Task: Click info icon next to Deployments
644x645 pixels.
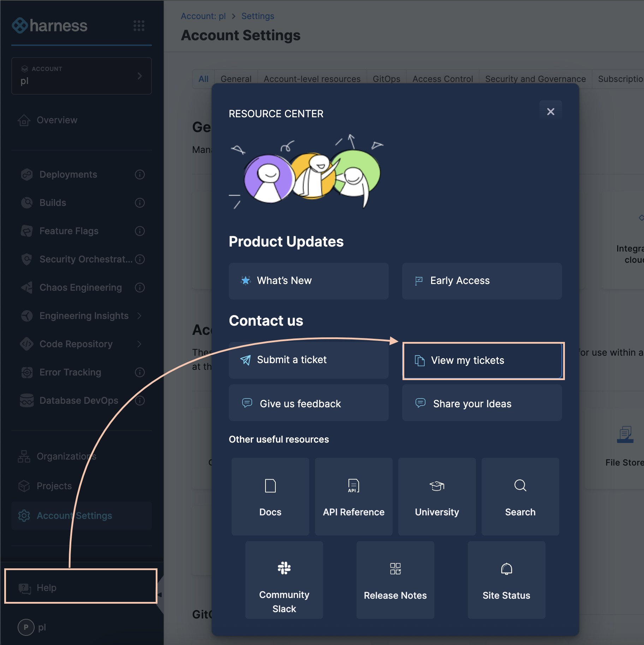Action: (140, 174)
